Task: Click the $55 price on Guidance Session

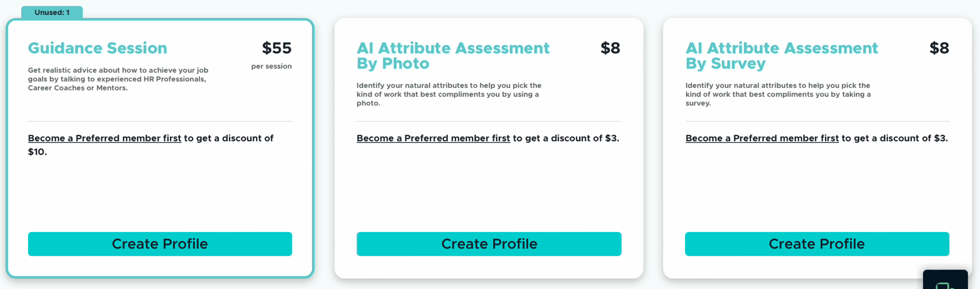Action: pos(277,48)
